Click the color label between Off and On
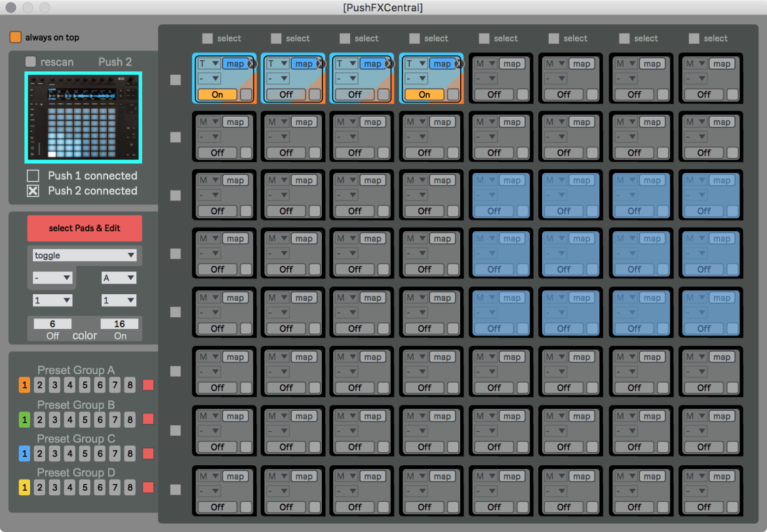The height and width of the screenshot is (532, 767). 85,336
